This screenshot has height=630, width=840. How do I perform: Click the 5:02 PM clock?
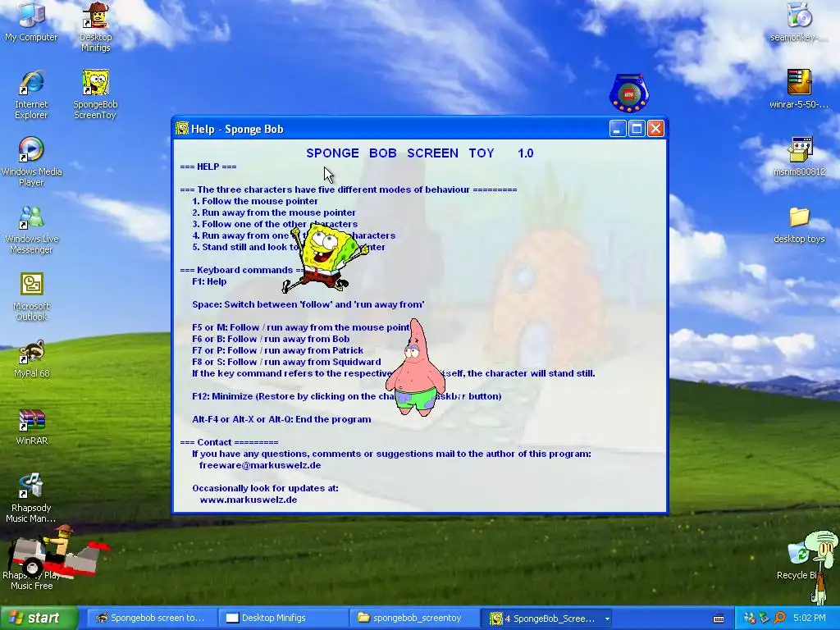(x=809, y=619)
